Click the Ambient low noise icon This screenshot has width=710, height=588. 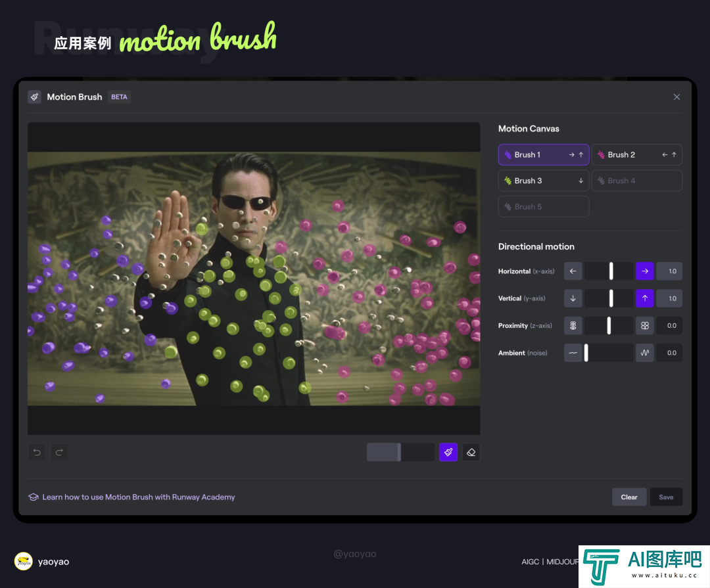573,353
